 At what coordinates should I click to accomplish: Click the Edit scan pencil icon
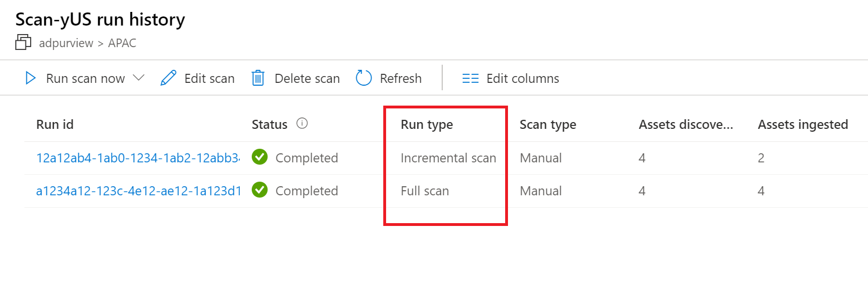(168, 78)
